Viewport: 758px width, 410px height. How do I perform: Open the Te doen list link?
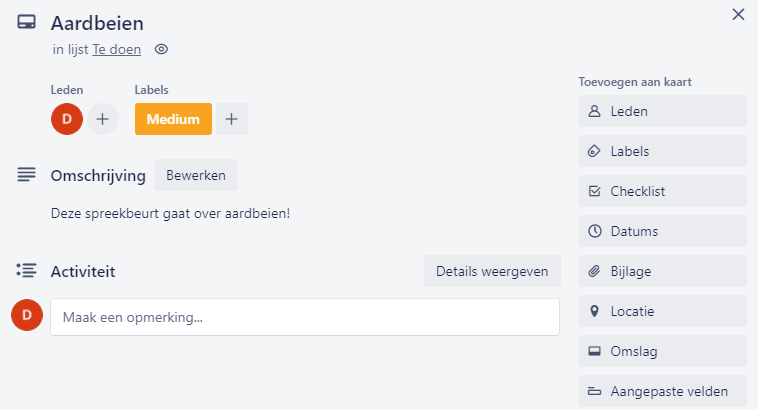tap(117, 49)
